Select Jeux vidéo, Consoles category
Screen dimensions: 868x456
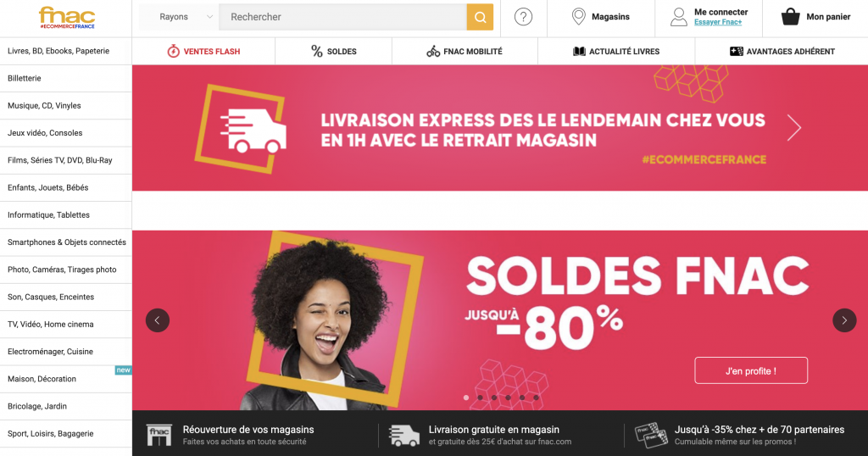click(x=66, y=133)
